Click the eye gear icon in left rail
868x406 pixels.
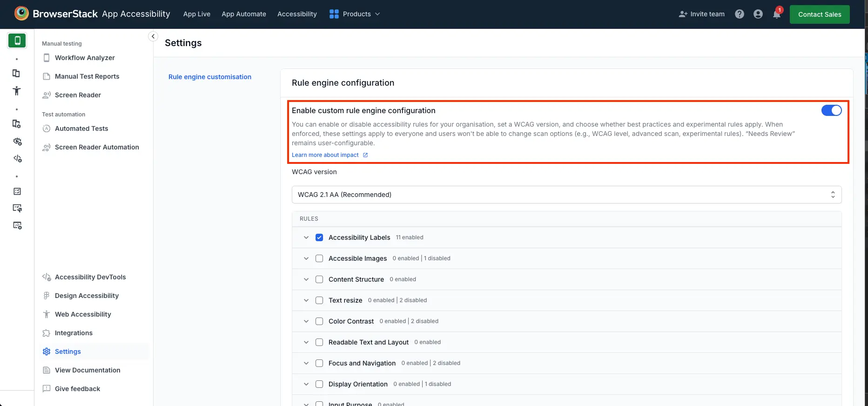[17, 142]
